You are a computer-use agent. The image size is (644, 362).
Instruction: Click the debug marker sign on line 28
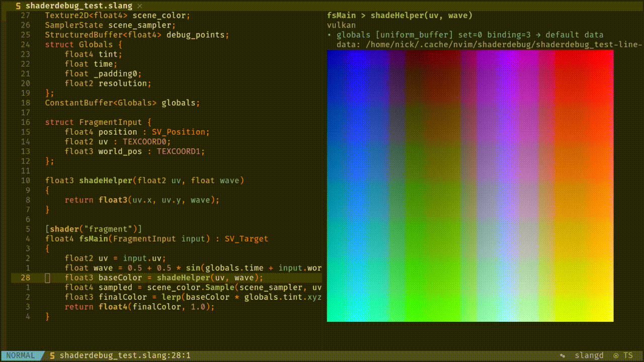48,278
